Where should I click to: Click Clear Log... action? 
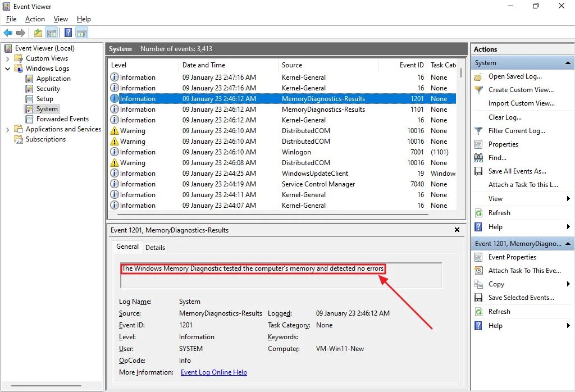[505, 117]
